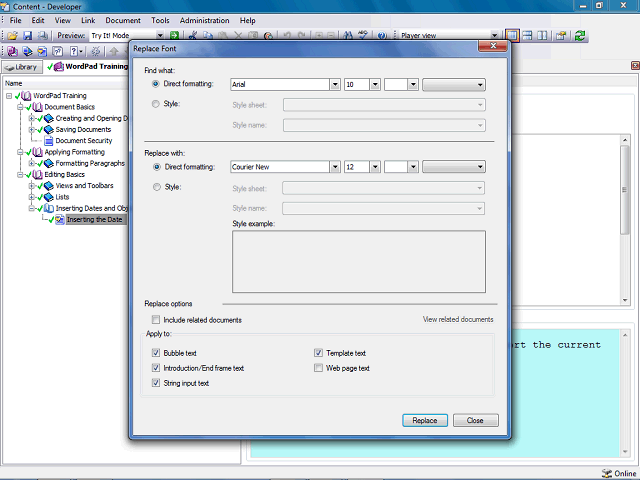Collapse the WordPad Training tree root
Screen dimensions: 640x480
tap(9, 96)
